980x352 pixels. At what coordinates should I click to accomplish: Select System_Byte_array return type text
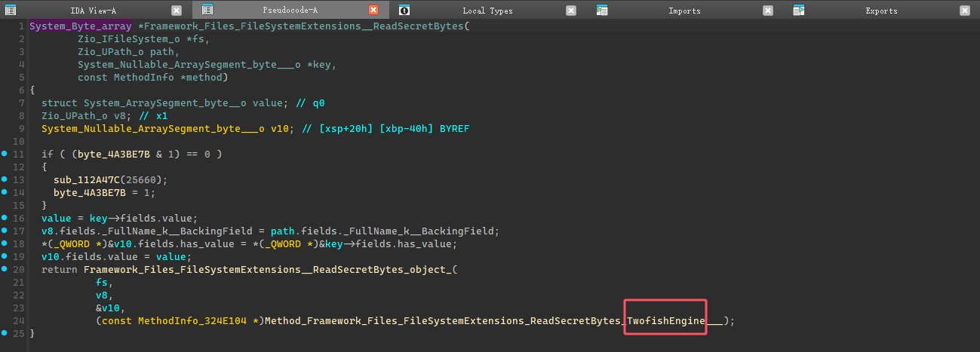click(x=81, y=26)
